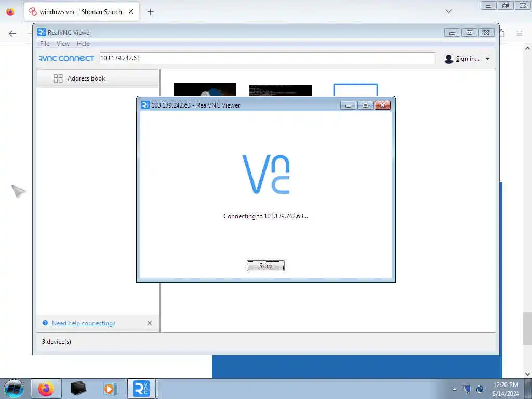Click the VNC Connect logo
The image size is (532, 399).
pos(66,58)
